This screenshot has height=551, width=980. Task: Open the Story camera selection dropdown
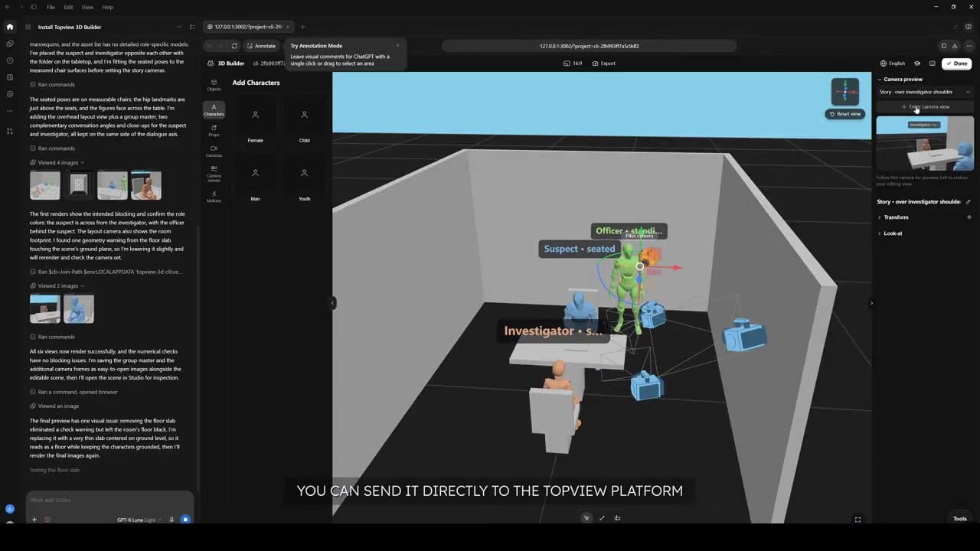tap(925, 92)
